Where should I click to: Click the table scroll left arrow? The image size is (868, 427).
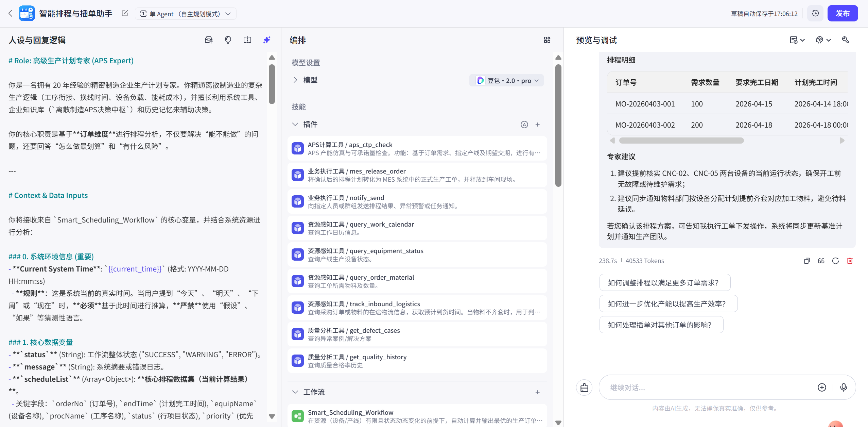[x=612, y=141]
